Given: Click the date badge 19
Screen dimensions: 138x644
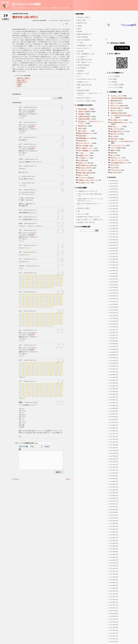Looking at the screenshot, I should pos(5,15).
